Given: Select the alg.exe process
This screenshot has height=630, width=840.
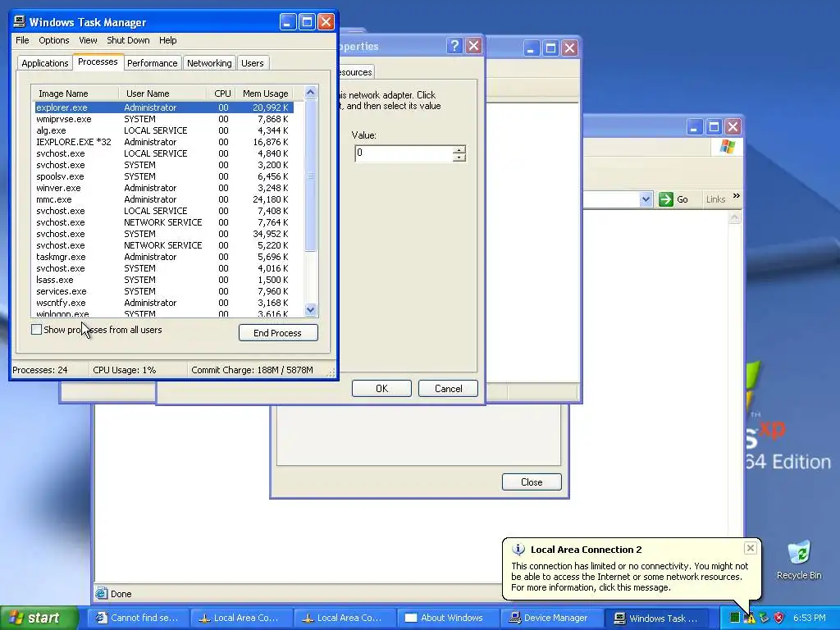Looking at the screenshot, I should 164,130.
